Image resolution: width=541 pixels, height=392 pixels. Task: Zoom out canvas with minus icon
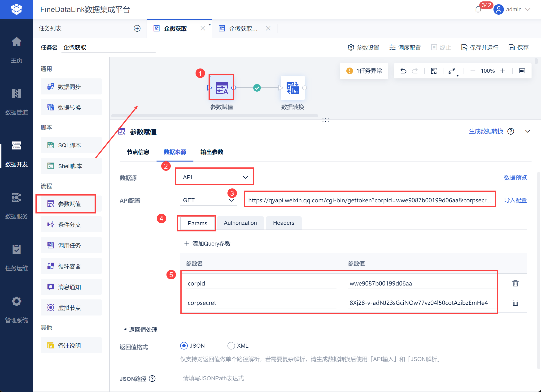pos(472,71)
